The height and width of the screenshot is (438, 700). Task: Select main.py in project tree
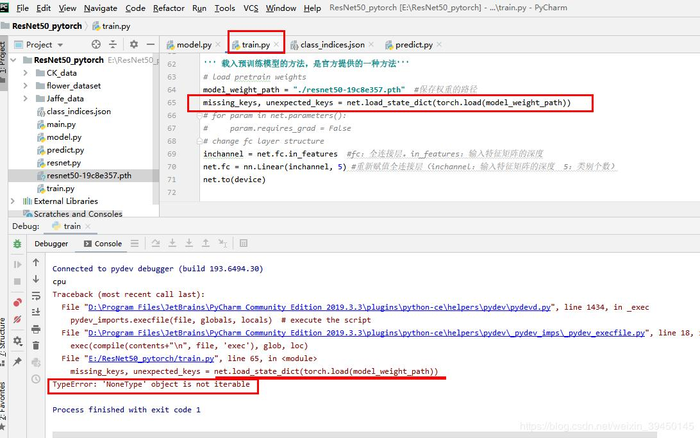61,125
